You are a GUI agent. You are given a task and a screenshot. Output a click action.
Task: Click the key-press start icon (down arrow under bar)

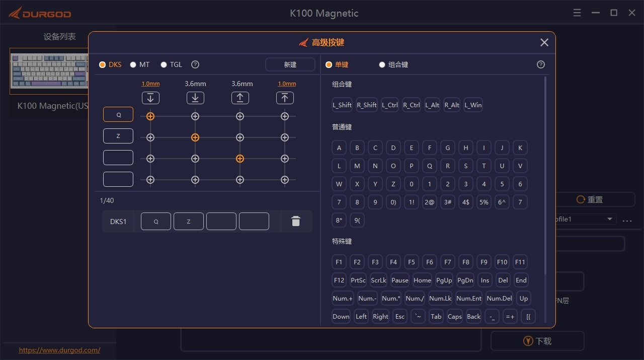pyautogui.click(x=150, y=98)
